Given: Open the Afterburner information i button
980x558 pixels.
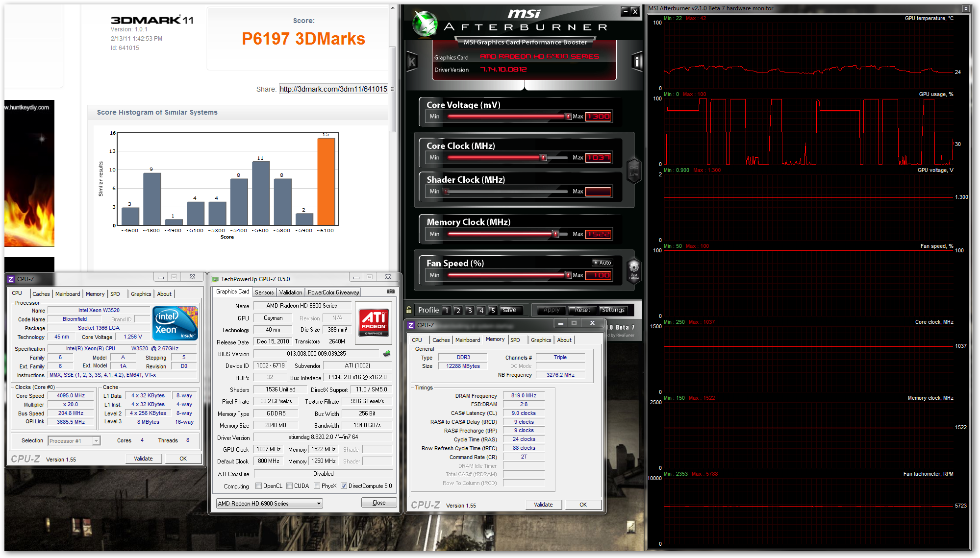Looking at the screenshot, I should pyautogui.click(x=637, y=61).
